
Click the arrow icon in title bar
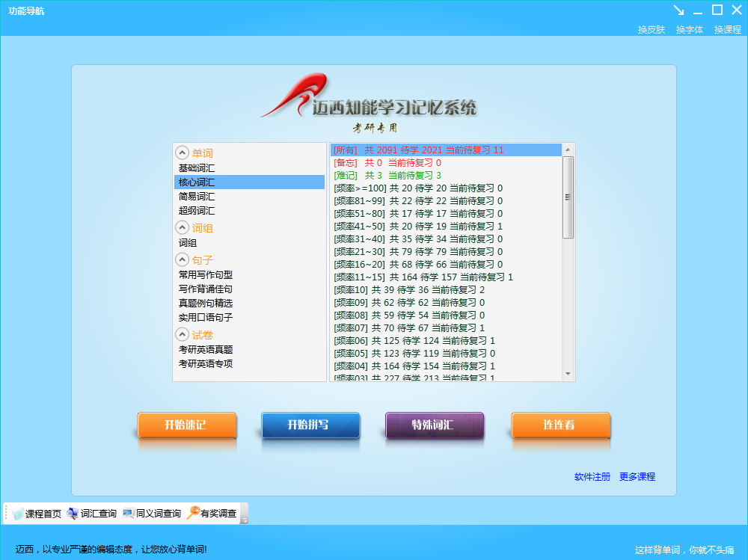click(x=678, y=10)
